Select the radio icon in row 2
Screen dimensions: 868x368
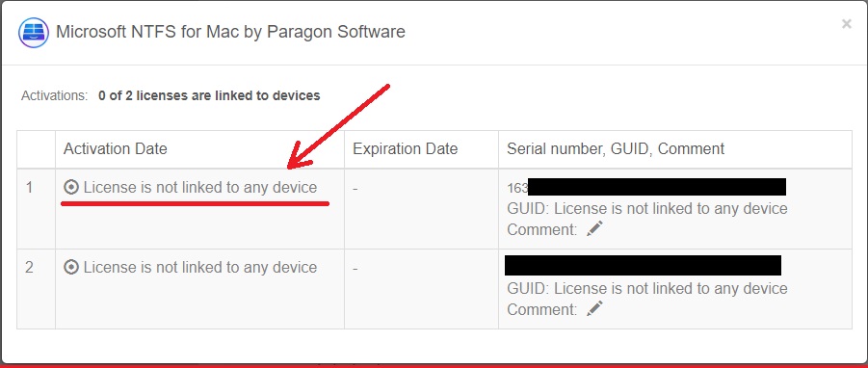pos(71,267)
